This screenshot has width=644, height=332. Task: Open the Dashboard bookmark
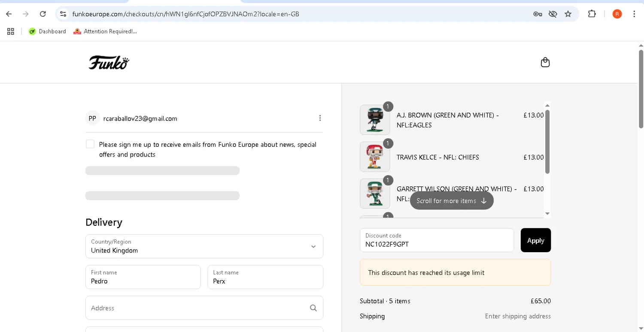(47, 31)
